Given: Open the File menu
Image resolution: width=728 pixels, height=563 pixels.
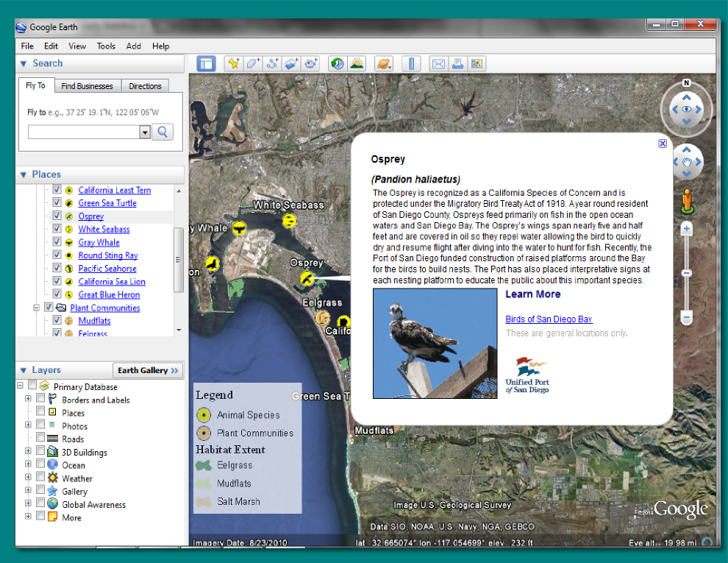Looking at the screenshot, I should (27, 46).
